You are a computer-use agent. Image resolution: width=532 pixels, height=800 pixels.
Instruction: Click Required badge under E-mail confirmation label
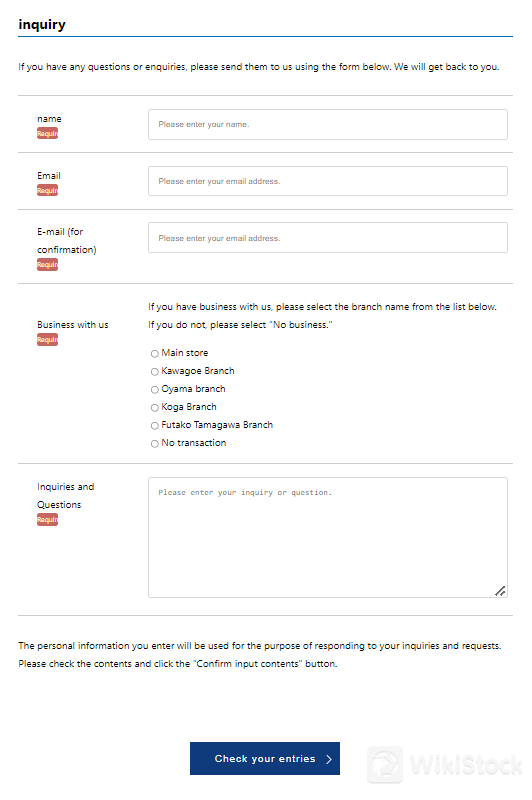[47, 265]
